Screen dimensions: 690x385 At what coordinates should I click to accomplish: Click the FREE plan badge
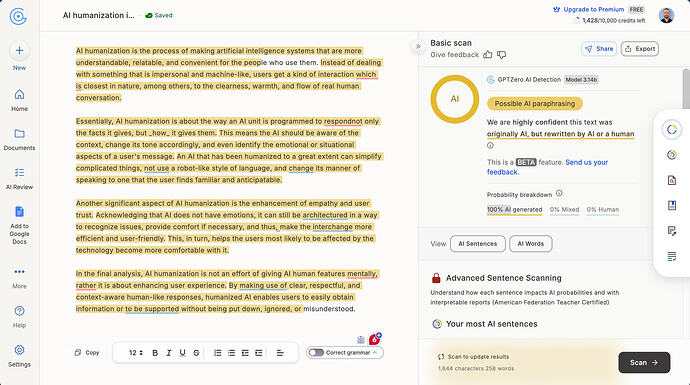click(636, 9)
